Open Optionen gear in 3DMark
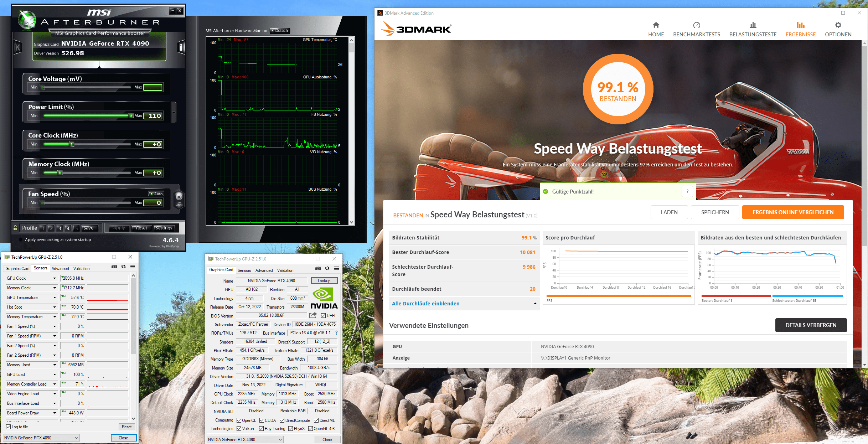 (x=838, y=29)
